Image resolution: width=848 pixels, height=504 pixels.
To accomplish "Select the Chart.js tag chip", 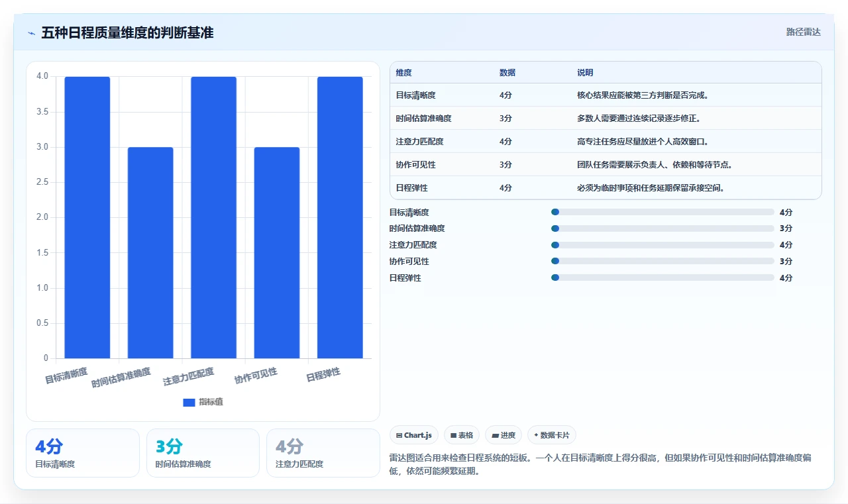I will pyautogui.click(x=414, y=435).
